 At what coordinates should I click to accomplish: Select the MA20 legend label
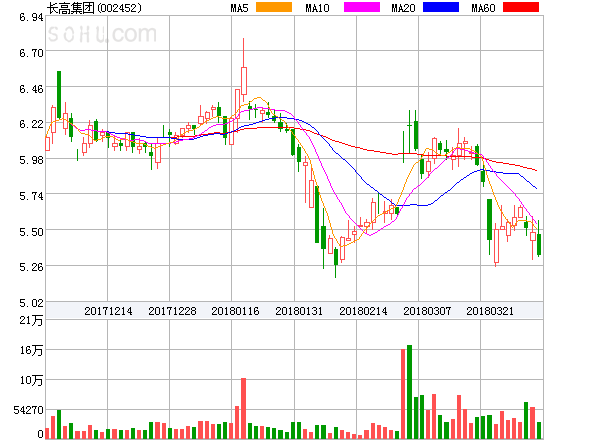[x=404, y=8]
